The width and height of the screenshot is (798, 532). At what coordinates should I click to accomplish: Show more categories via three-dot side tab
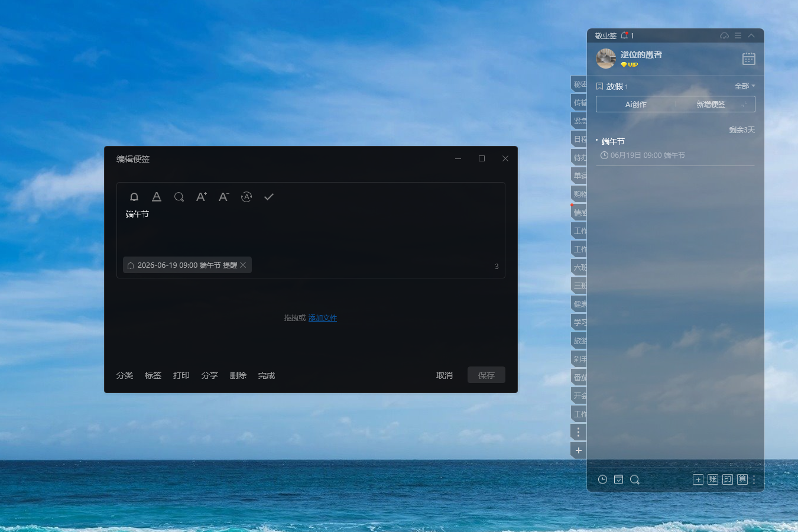click(579, 433)
